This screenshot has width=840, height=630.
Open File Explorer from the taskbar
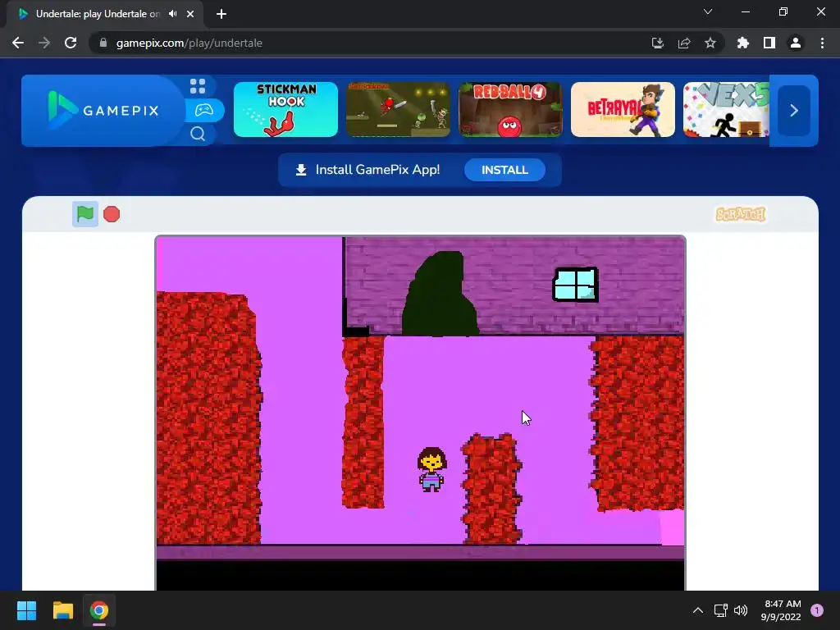62,610
